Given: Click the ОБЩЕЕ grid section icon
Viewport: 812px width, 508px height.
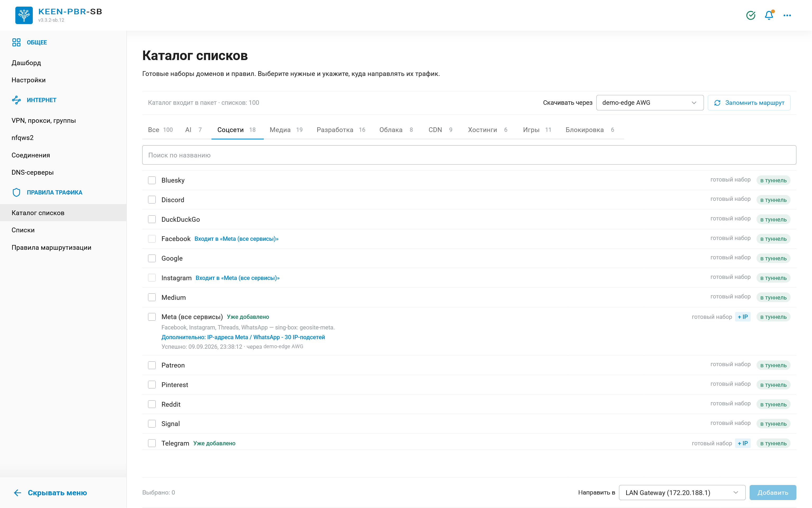Looking at the screenshot, I should click(16, 42).
